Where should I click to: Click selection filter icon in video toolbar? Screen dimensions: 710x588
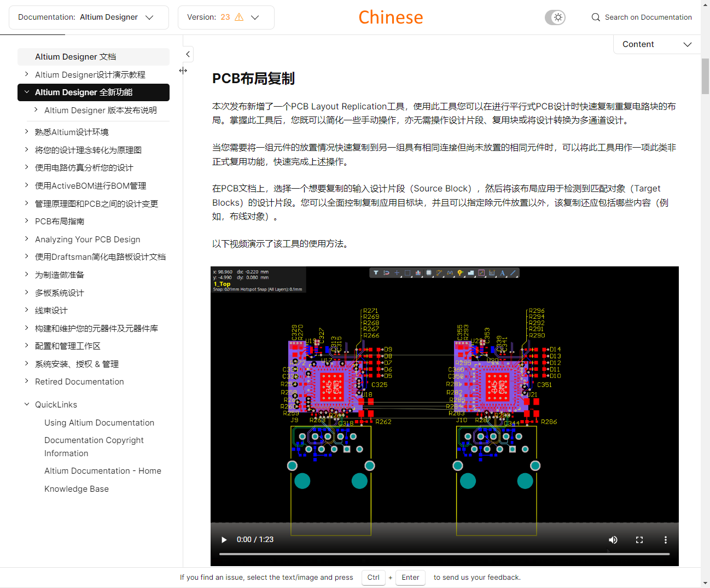tap(376, 273)
